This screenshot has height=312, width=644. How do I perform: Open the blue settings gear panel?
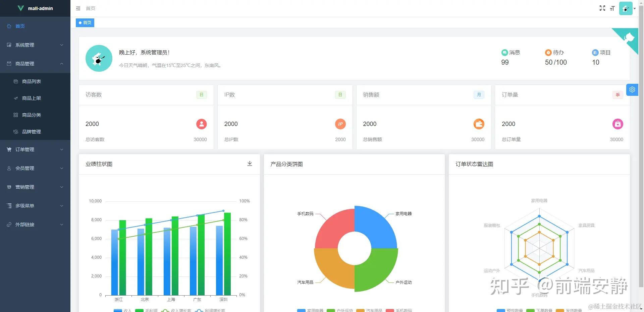(x=632, y=89)
